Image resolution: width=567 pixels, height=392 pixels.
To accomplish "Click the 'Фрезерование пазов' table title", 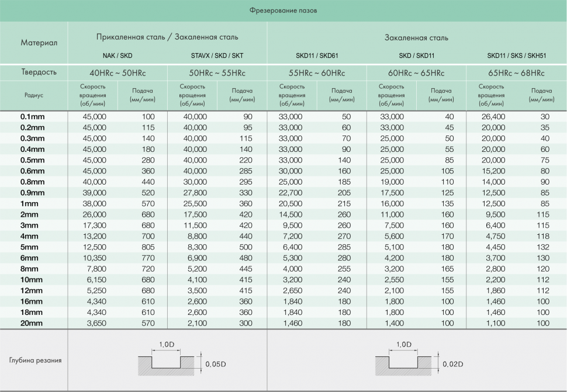I will coord(283,10).
